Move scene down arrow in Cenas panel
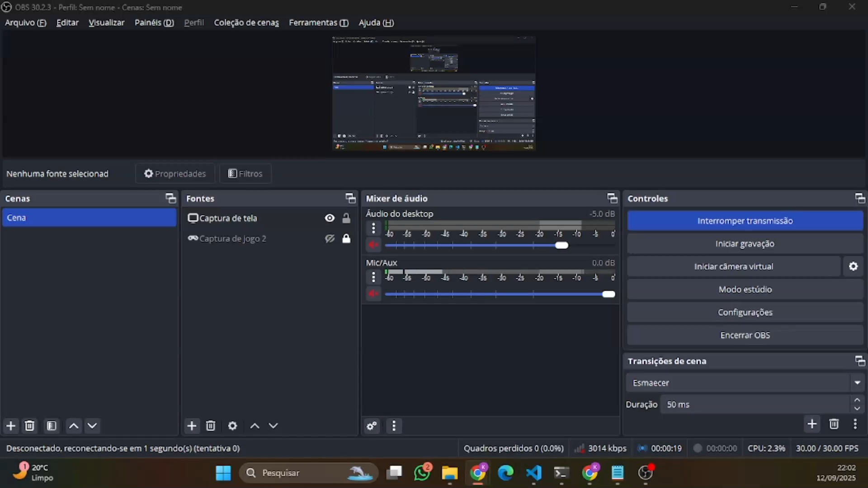 (92, 426)
